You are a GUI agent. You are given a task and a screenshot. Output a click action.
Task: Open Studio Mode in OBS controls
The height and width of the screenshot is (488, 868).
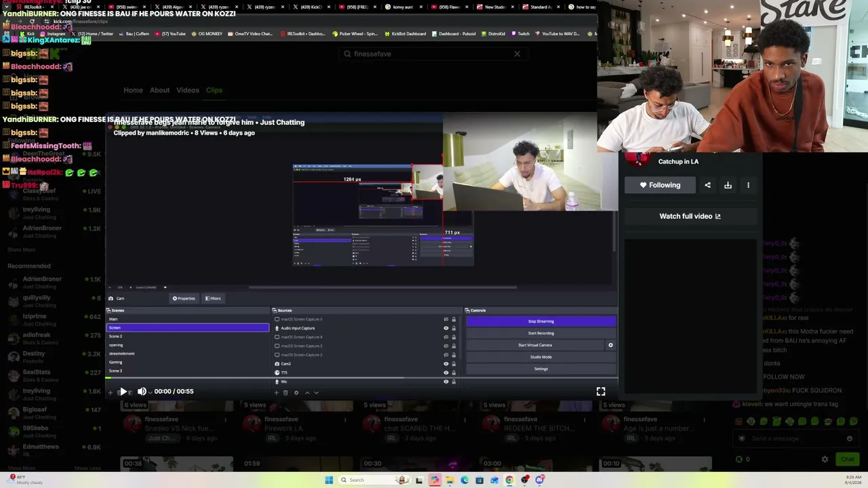[x=541, y=357]
